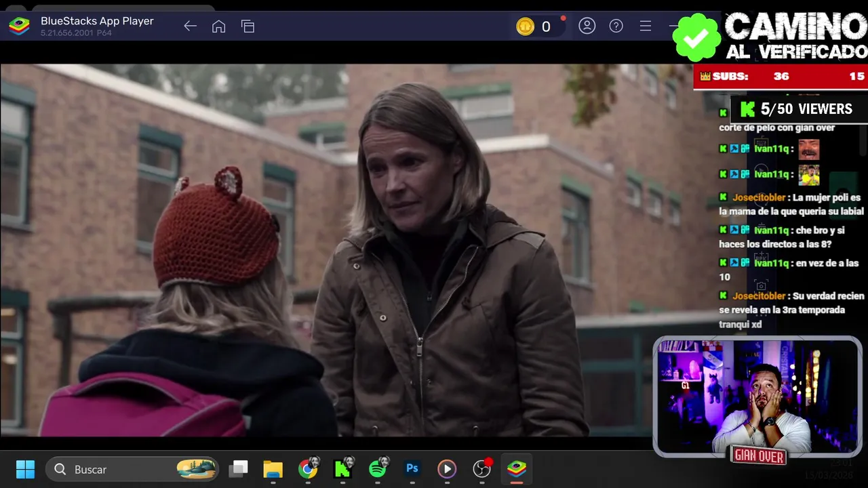Viewport: 868px width, 488px height.
Task: Open the Kick app in taskbar
Action: click(342, 469)
